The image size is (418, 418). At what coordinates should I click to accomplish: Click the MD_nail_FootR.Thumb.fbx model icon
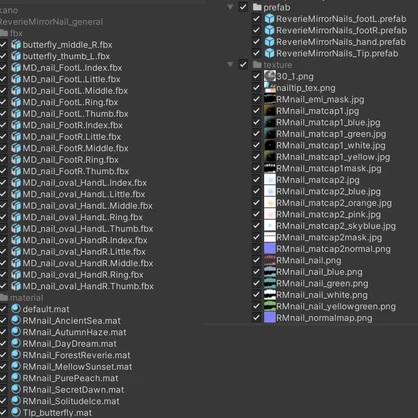[16, 171]
